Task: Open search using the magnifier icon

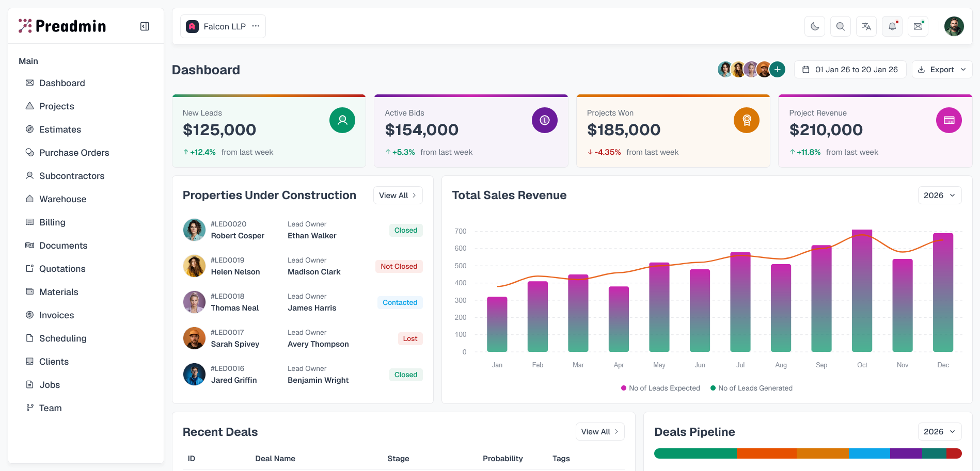Action: (x=841, y=26)
